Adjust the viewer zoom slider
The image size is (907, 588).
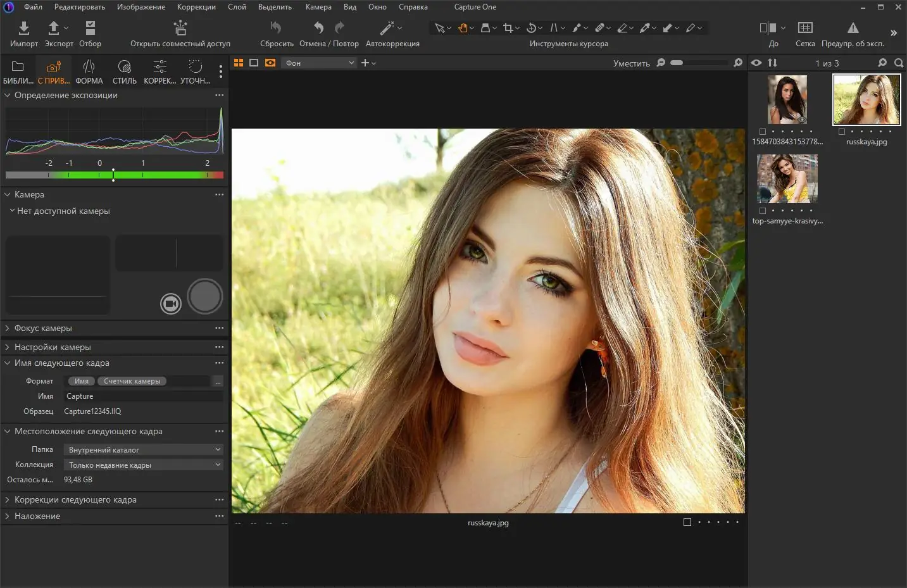tap(677, 63)
